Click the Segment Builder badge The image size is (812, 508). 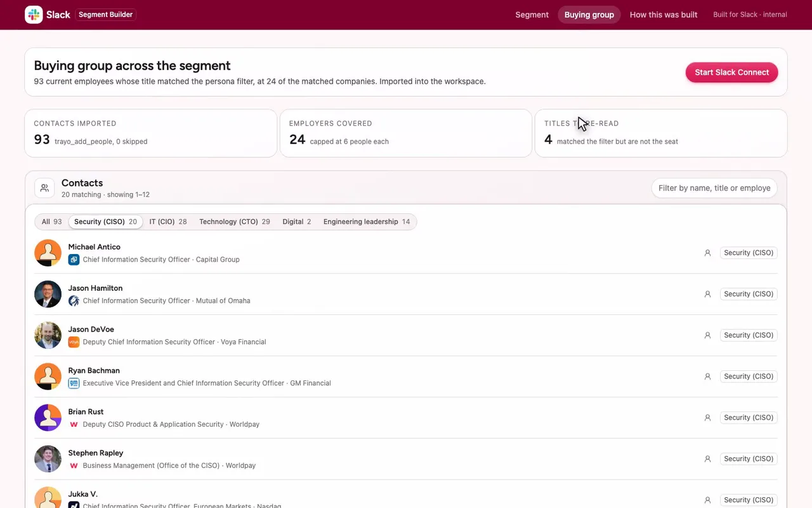coord(106,15)
